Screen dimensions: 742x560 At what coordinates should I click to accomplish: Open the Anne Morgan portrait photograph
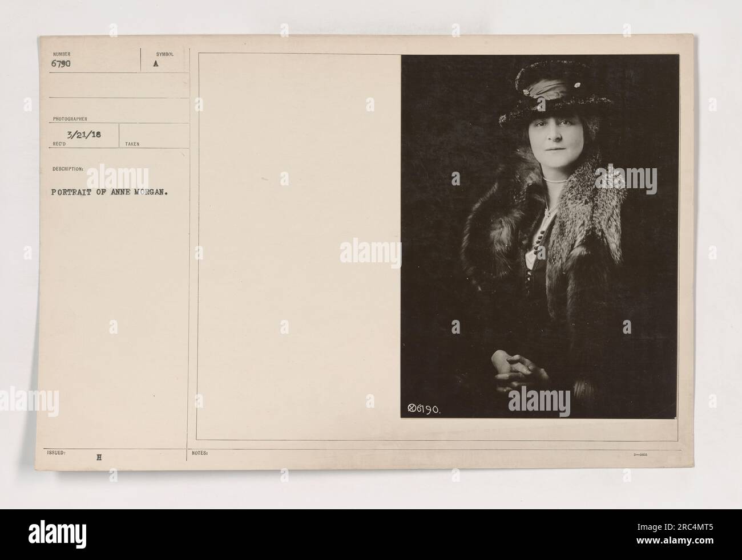tap(539, 237)
